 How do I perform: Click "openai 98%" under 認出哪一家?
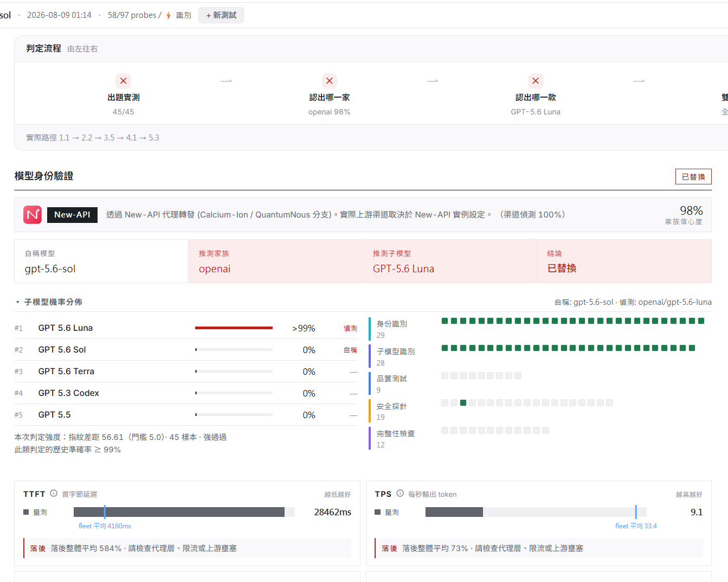330,112
